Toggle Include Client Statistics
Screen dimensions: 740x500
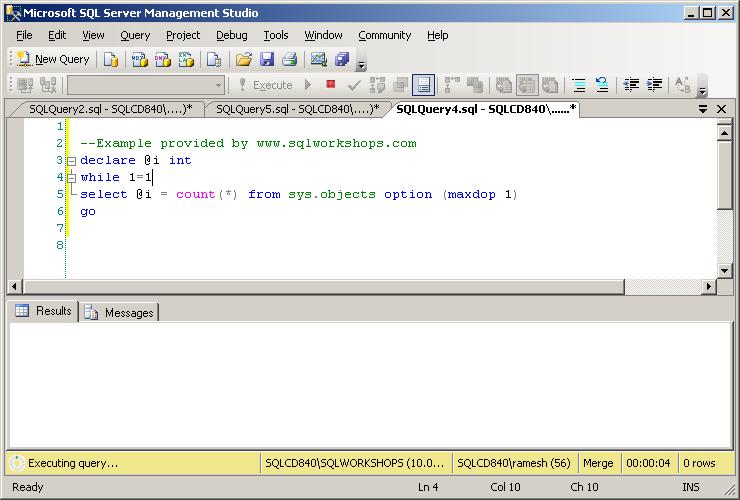475,85
